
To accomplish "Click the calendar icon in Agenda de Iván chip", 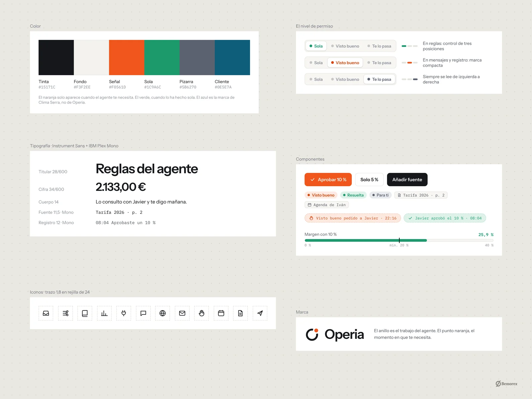I will tap(310, 205).
